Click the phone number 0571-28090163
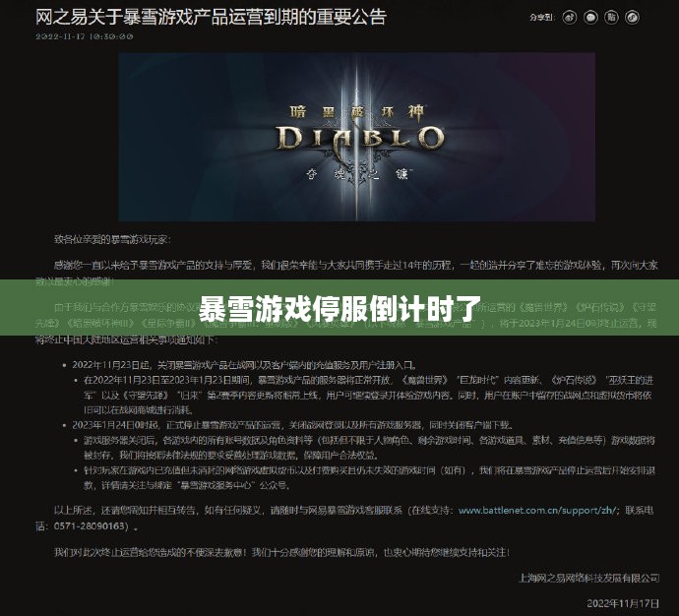Viewport: 679px width, 616px height. tap(91, 526)
